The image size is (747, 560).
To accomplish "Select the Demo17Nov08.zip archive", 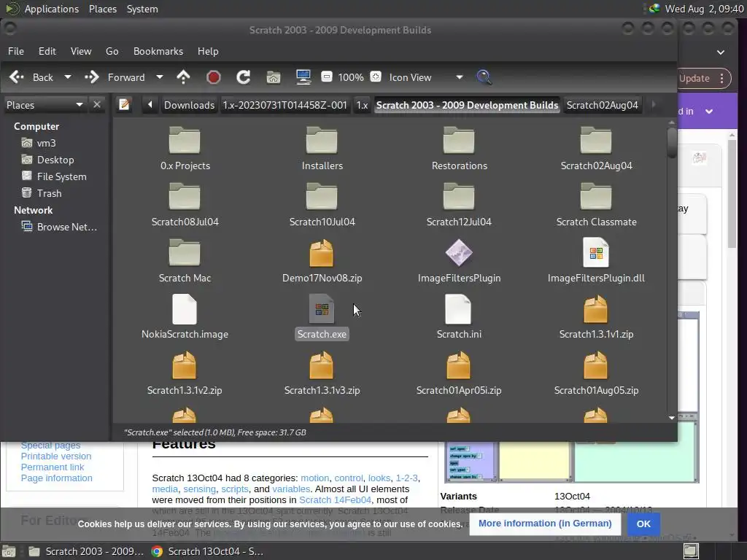I will (x=322, y=261).
